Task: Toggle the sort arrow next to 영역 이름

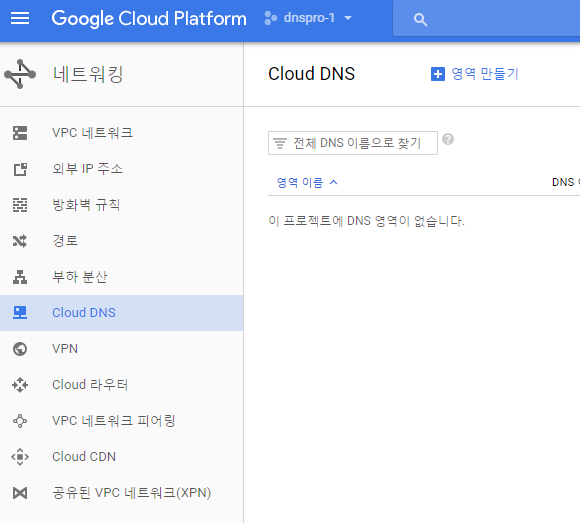Action: tap(334, 182)
